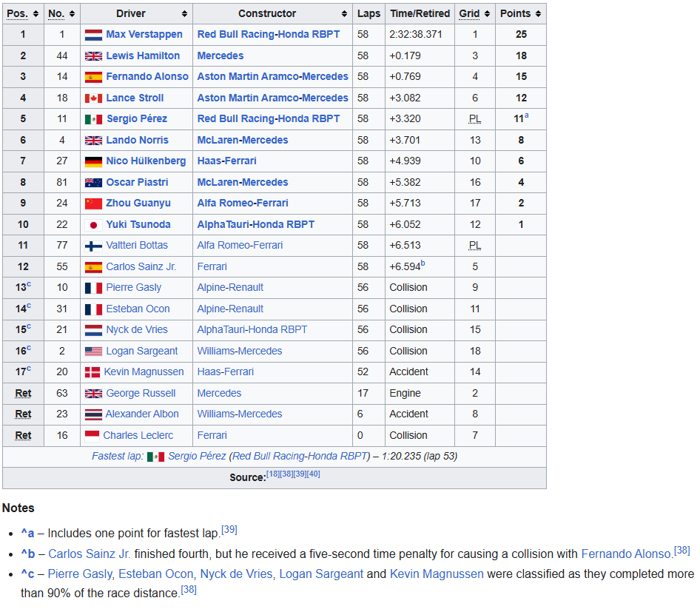Click Germany flag beside Nico Hülkenberg

(x=93, y=161)
